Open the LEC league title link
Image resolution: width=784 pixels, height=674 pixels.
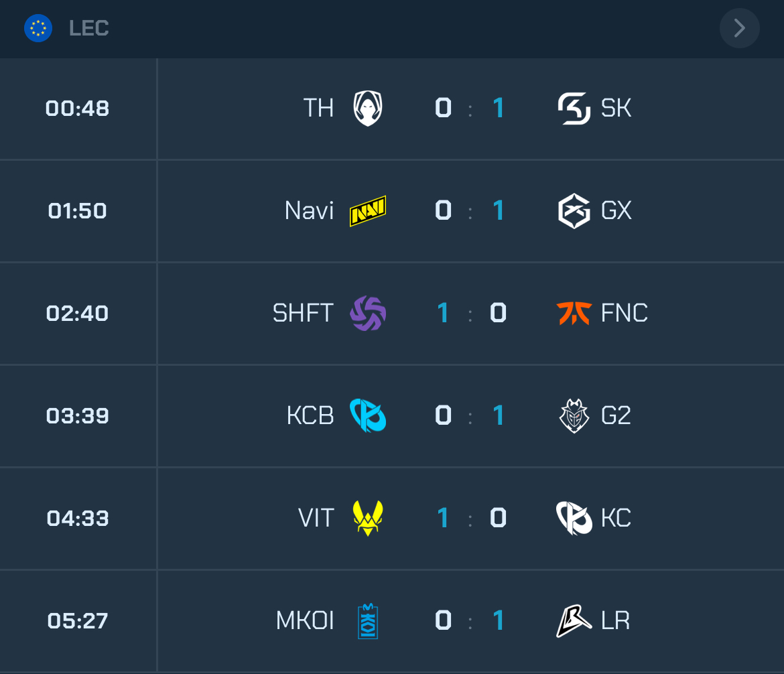point(88,28)
